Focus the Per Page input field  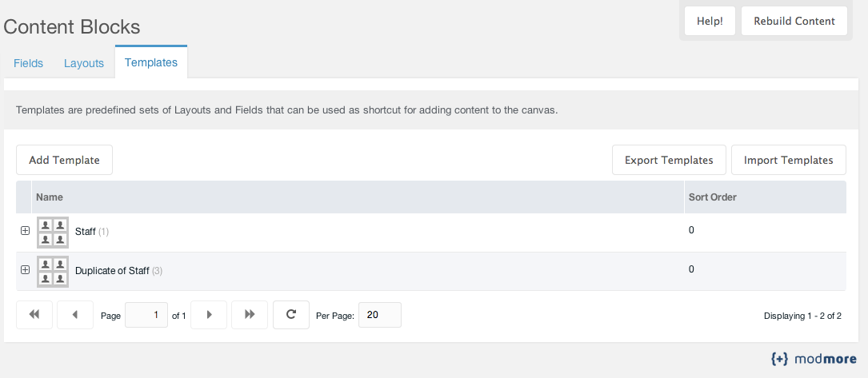pyautogui.click(x=380, y=314)
